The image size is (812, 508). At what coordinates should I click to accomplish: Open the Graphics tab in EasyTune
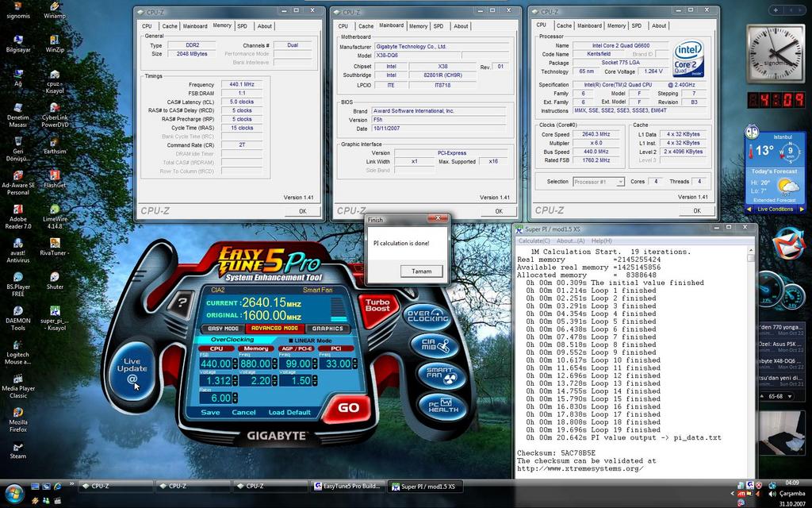[x=327, y=329]
